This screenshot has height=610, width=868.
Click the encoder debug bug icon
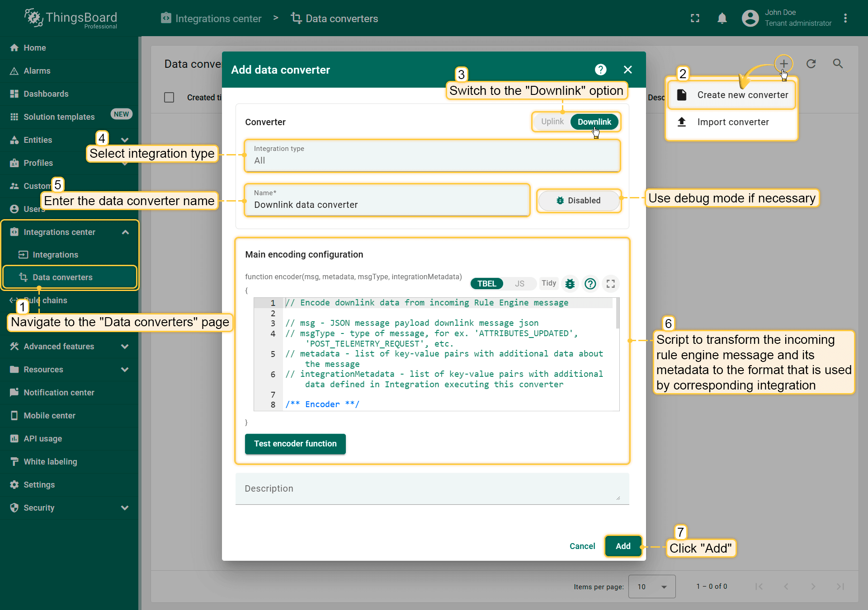[x=570, y=284]
